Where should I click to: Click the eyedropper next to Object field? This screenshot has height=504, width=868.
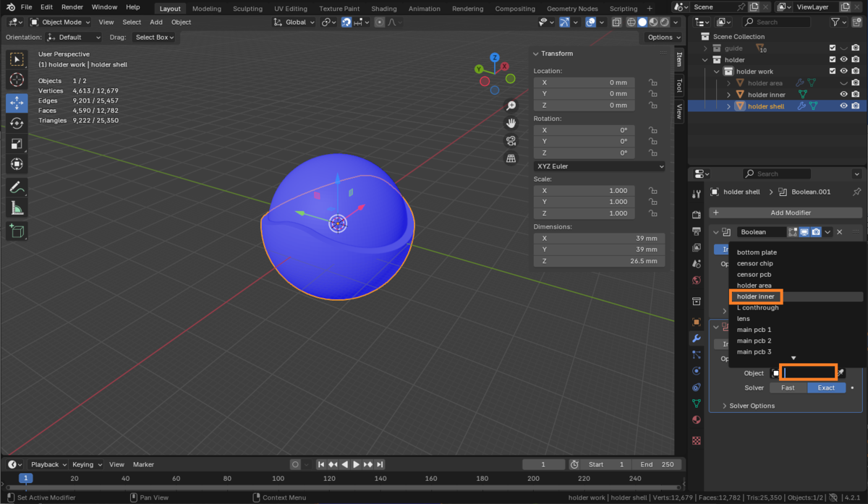pyautogui.click(x=841, y=373)
